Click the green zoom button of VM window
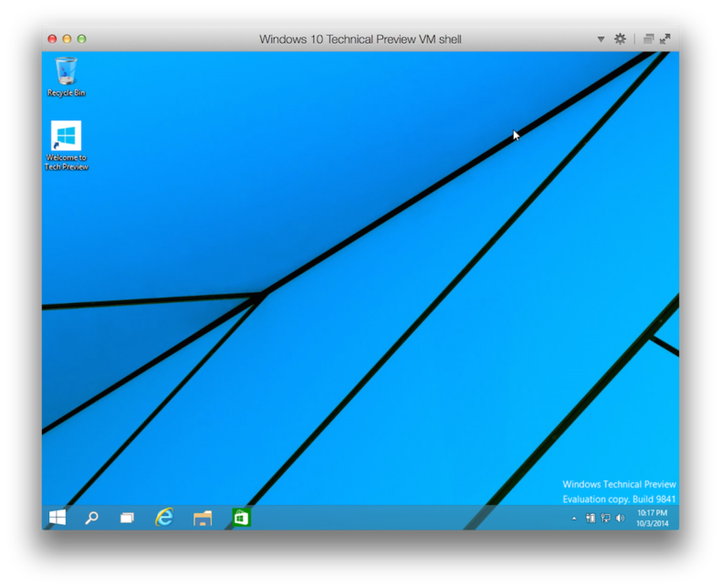 point(81,39)
